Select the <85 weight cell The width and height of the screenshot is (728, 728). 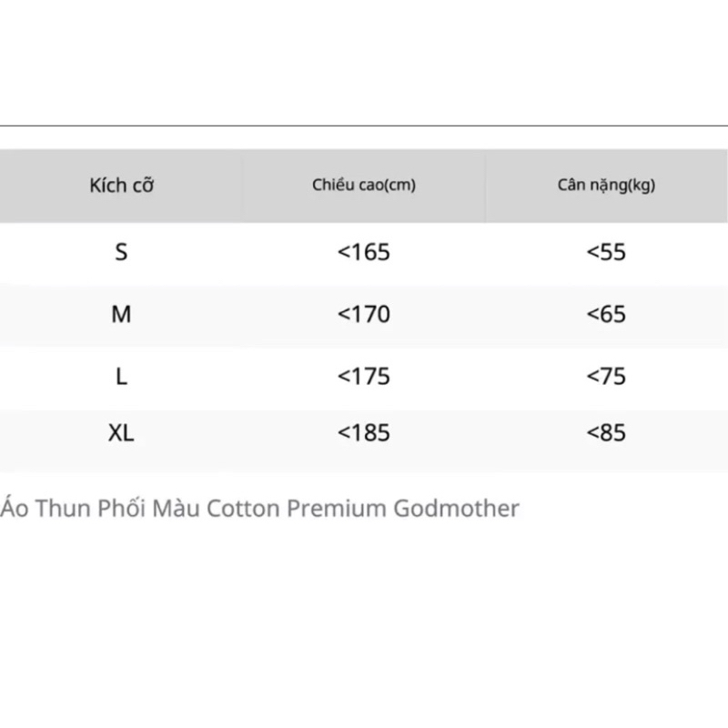pos(606,433)
